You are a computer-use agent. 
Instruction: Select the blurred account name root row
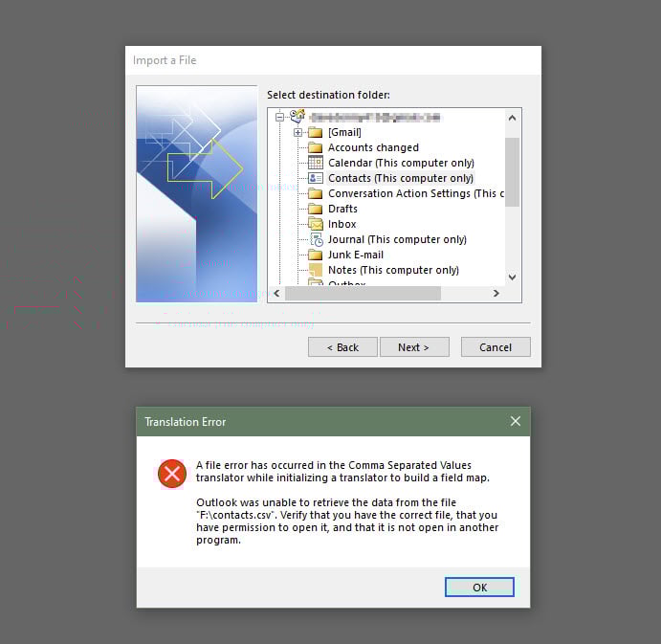[374, 118]
